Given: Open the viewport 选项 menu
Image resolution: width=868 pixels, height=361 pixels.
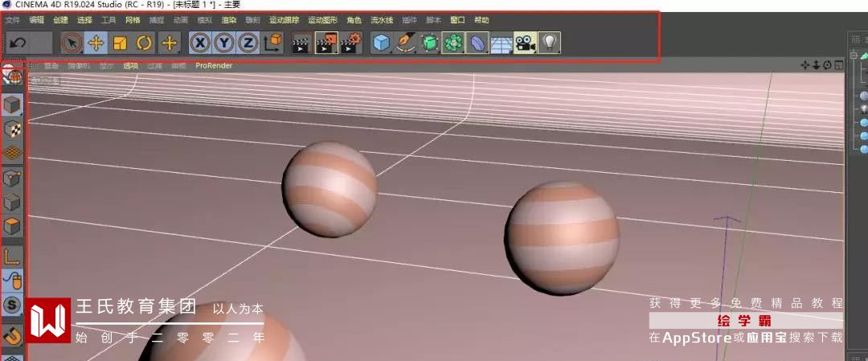Looking at the screenshot, I should pyautogui.click(x=131, y=65).
